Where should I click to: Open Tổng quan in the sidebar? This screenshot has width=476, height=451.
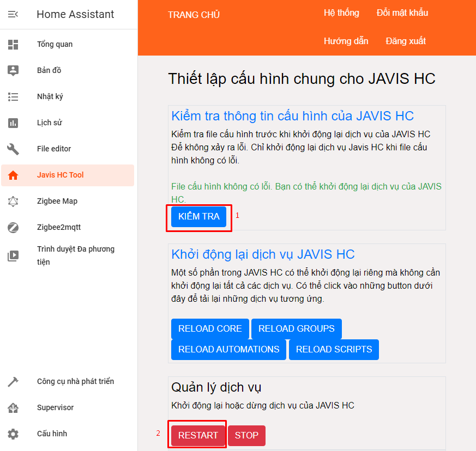68,44
